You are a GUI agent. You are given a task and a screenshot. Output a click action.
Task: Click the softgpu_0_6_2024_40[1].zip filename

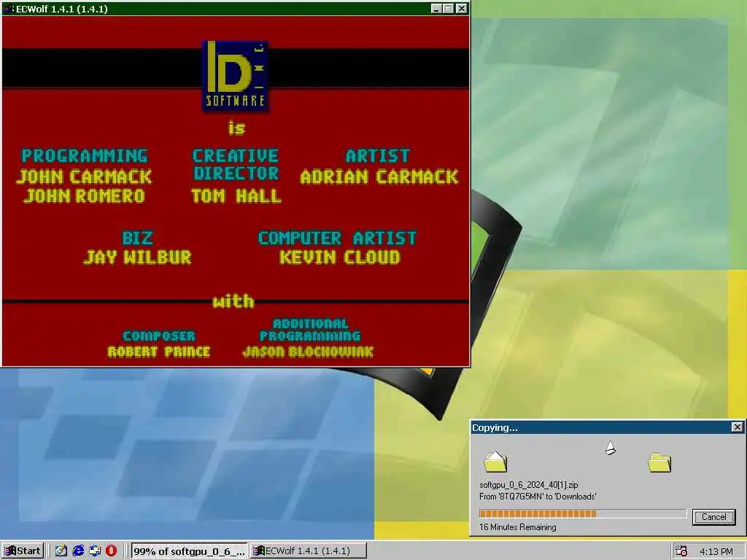[528, 485]
